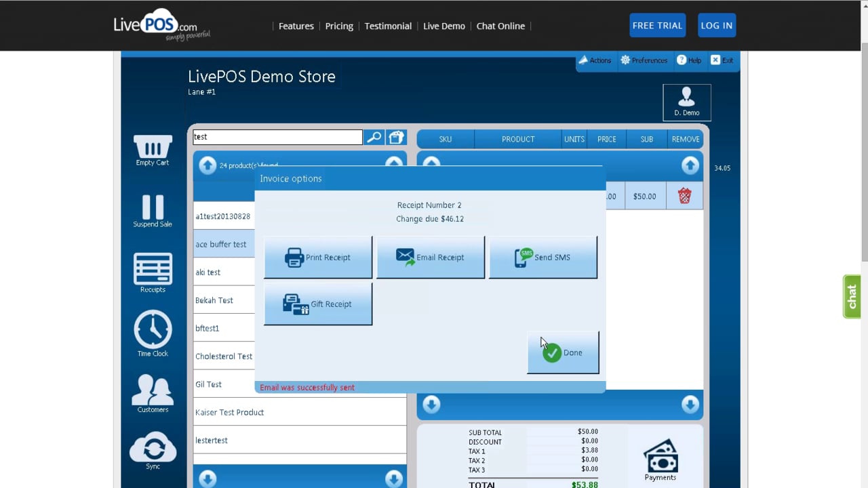Click the up arrow beside '24 product(s) found'

coord(208,165)
